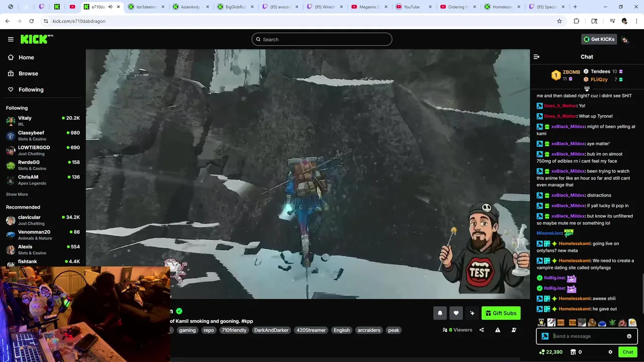The width and height of the screenshot is (644, 362).
Task: Click Get KICKs button
Action: click(x=599, y=39)
